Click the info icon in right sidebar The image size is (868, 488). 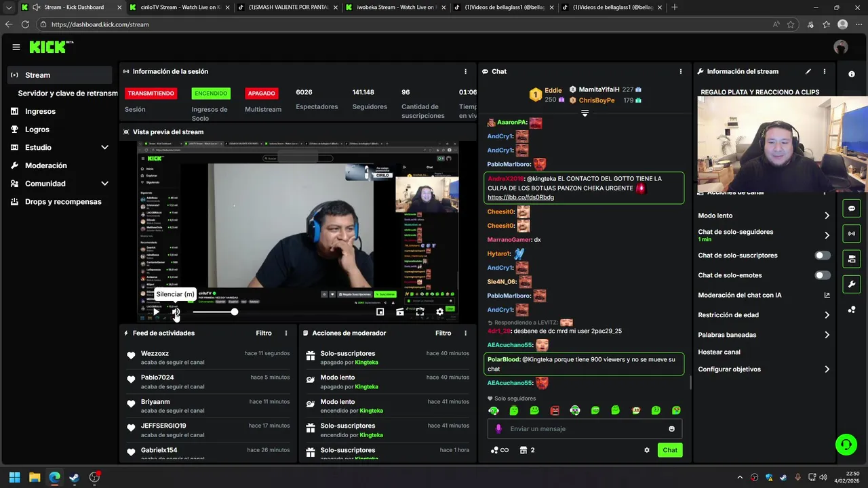pyautogui.click(x=852, y=74)
